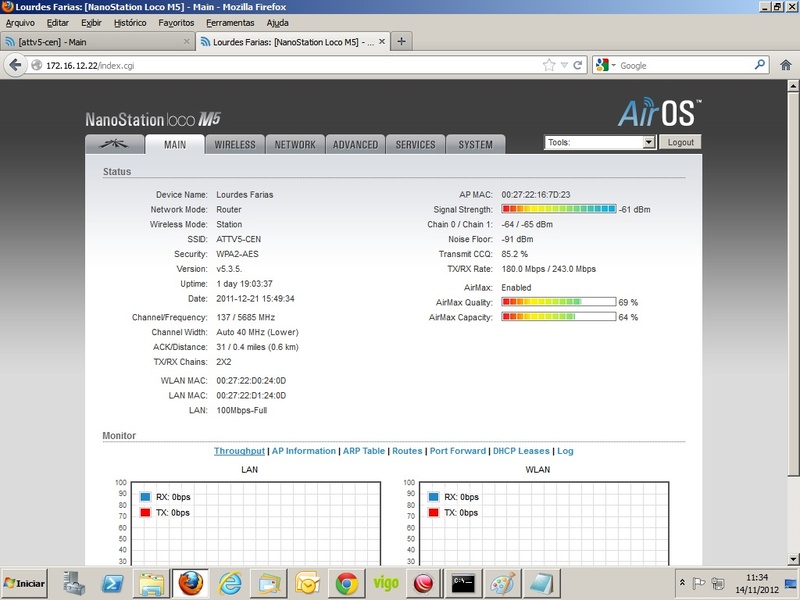Click the search magnifier icon
The width and height of the screenshot is (800, 600).
point(760,65)
